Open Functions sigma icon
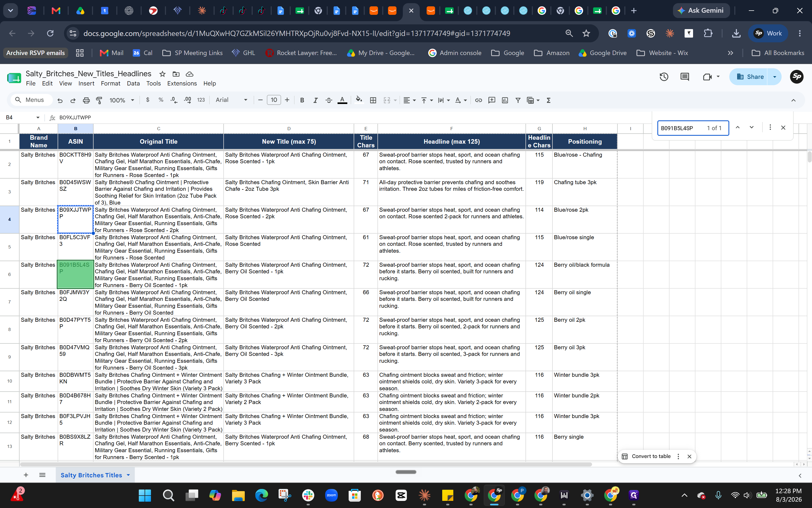 pyautogui.click(x=549, y=100)
